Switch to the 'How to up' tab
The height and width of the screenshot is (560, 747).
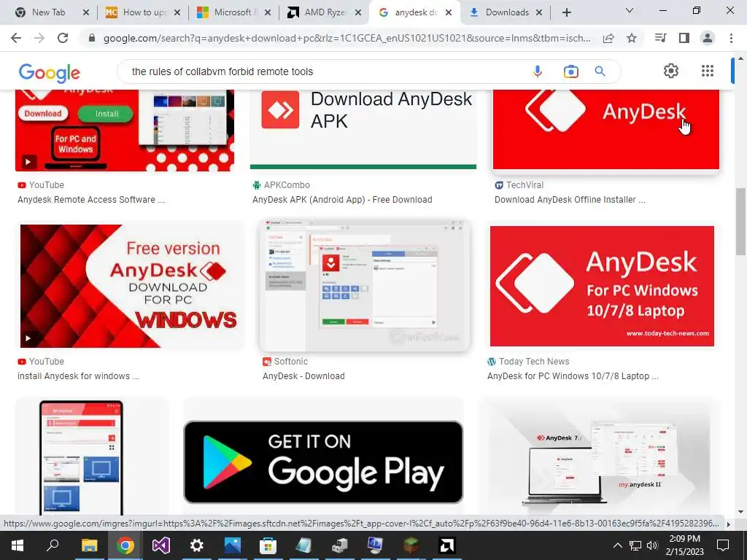pyautogui.click(x=144, y=12)
